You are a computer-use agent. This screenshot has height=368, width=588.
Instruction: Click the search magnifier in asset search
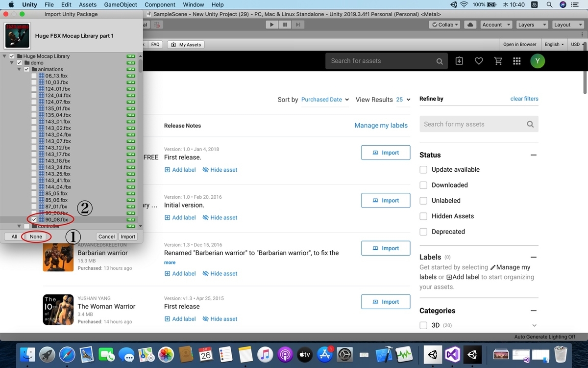(440, 61)
